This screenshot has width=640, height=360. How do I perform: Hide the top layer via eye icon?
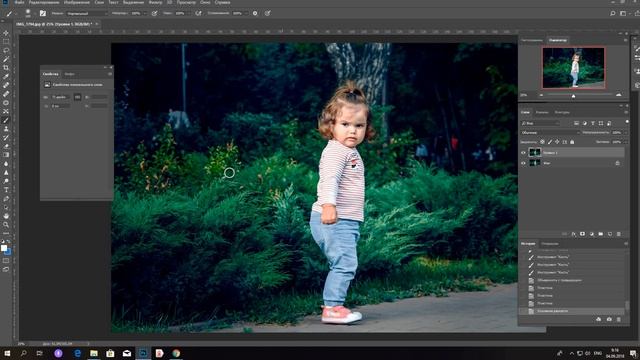click(523, 153)
